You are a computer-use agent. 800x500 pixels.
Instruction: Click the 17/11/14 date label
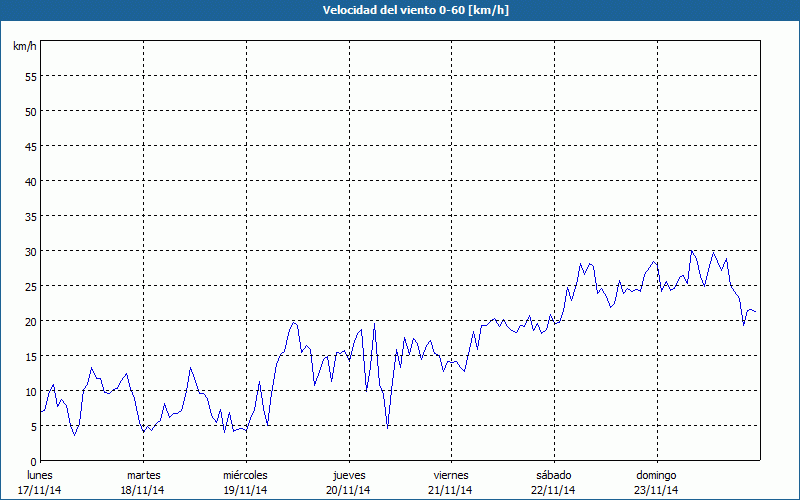pos(40,490)
